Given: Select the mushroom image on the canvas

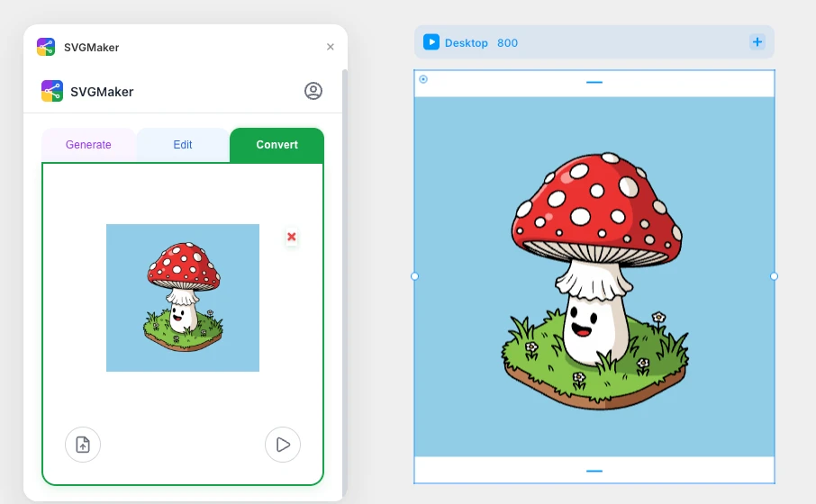Looking at the screenshot, I should [x=594, y=276].
